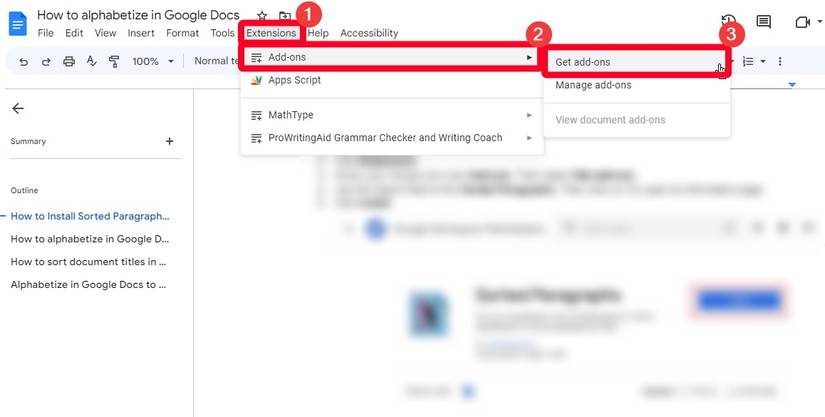Select the paint format roller icon

114,62
